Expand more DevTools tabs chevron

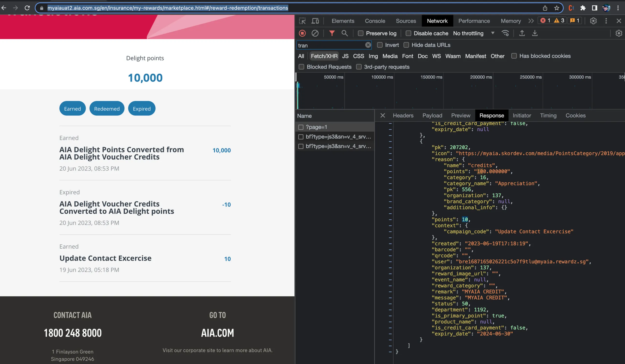(531, 21)
